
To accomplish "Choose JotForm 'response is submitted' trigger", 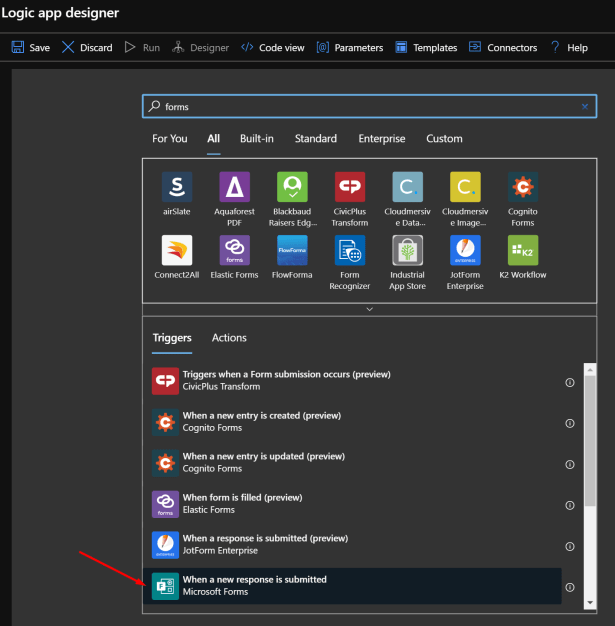I will coord(352,545).
